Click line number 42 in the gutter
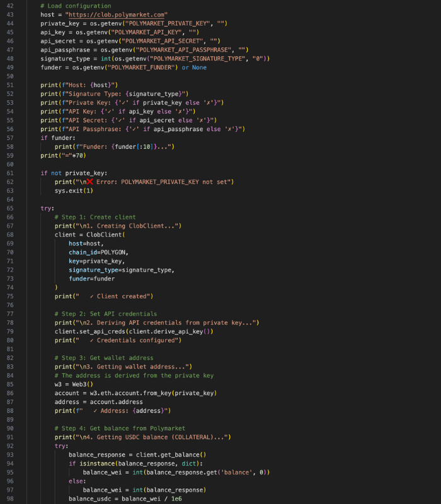441x504 pixels. pos(10,6)
